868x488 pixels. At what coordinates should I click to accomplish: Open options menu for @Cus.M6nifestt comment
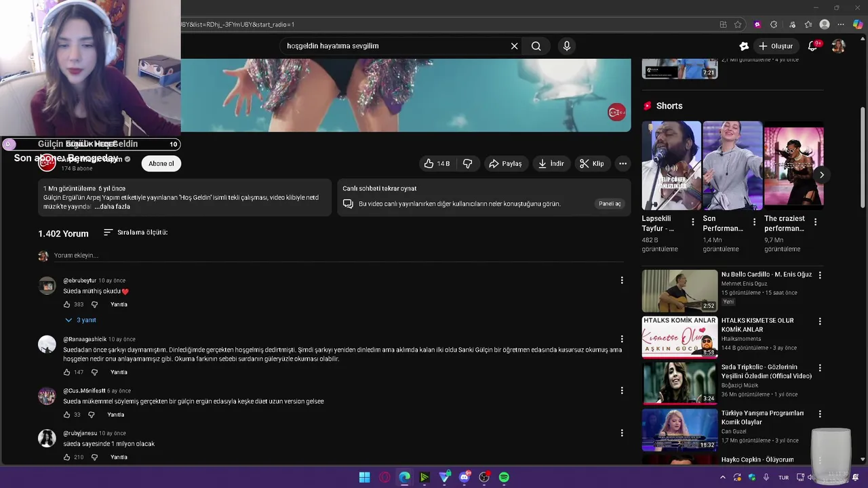pos(622,390)
